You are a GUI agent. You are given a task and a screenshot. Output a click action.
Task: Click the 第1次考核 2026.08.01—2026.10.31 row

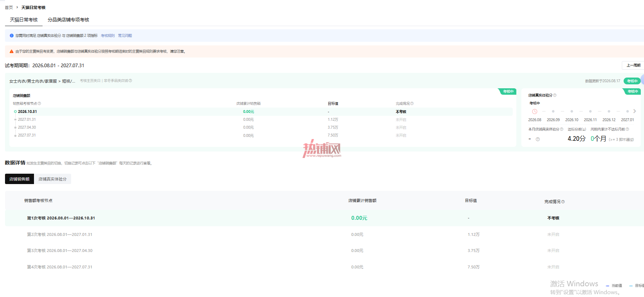point(324,218)
